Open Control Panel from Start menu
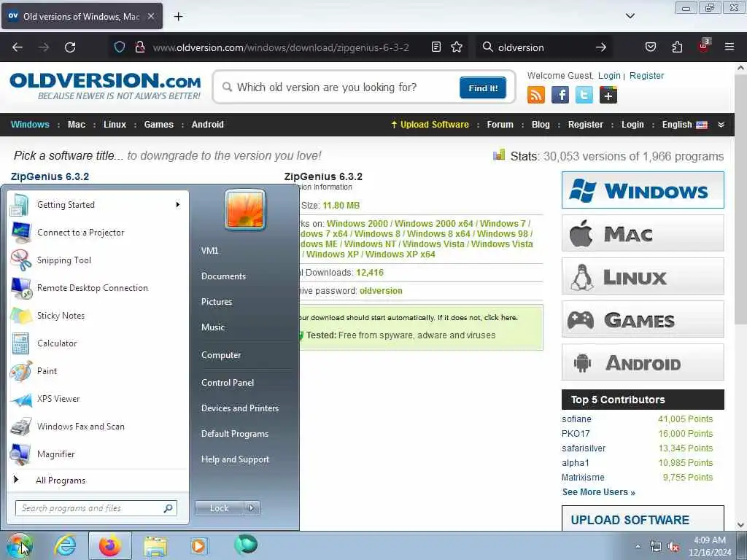The height and width of the screenshot is (560, 747). pos(228,383)
